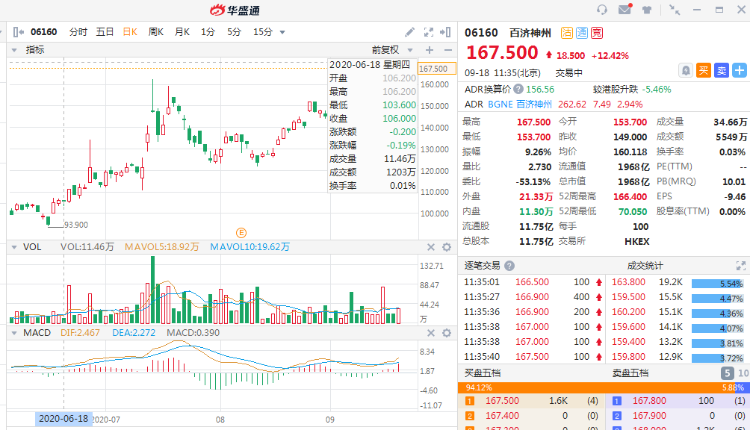Select the 日K chart tab
750x430 pixels.
[130, 32]
